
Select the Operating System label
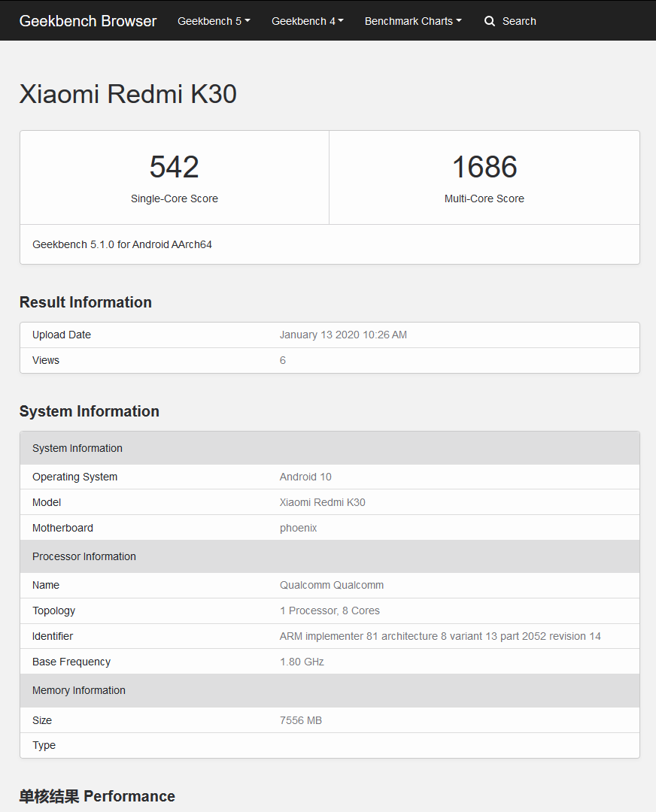click(x=75, y=477)
